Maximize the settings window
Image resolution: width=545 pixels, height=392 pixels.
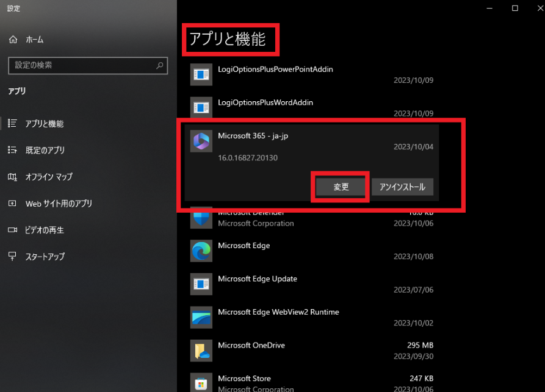coord(514,9)
